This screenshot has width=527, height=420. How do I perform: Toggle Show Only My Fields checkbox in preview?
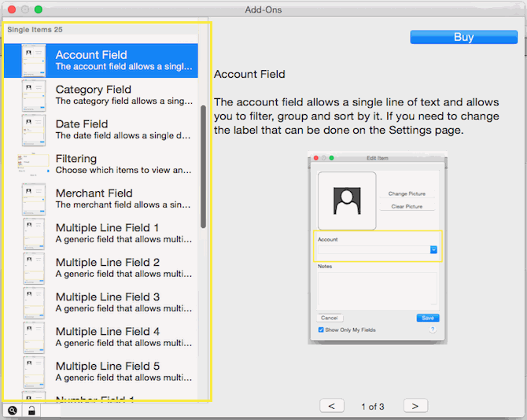click(321, 330)
